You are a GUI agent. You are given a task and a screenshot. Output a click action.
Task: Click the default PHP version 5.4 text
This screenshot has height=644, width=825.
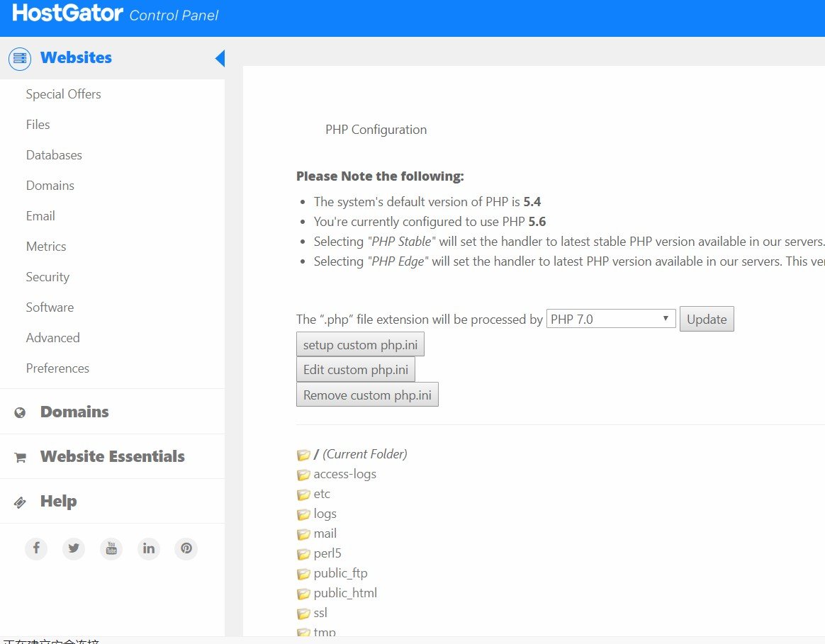[x=532, y=201]
